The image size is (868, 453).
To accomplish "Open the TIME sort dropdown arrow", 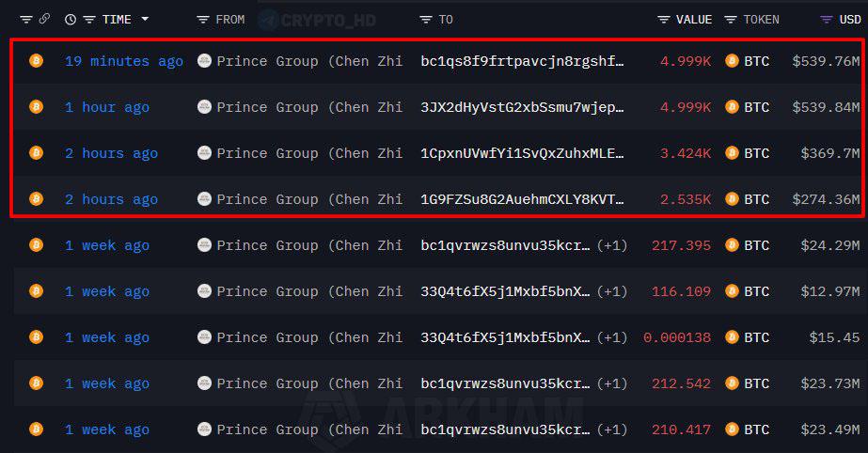I will pos(145,19).
